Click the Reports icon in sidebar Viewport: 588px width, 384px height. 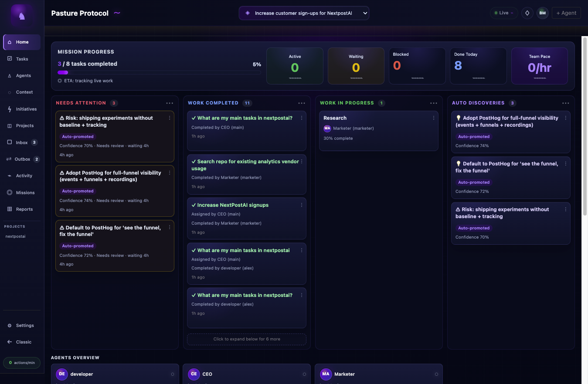pyautogui.click(x=10, y=209)
